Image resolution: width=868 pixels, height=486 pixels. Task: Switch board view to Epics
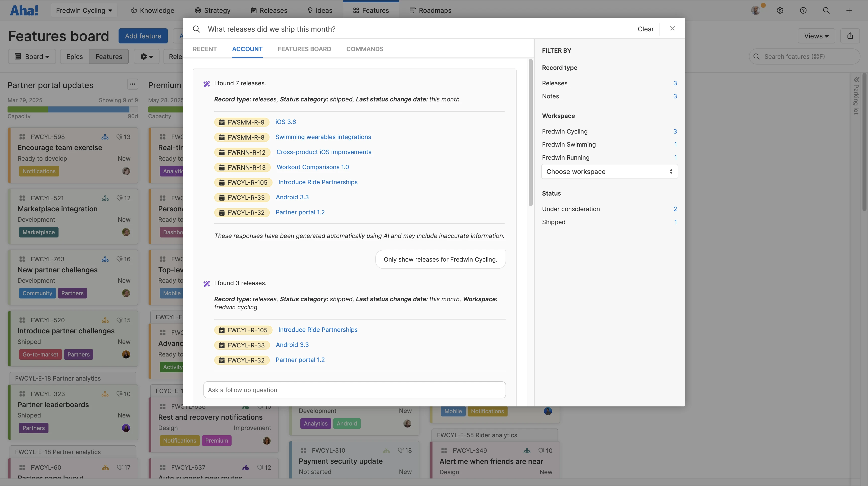pyautogui.click(x=74, y=56)
